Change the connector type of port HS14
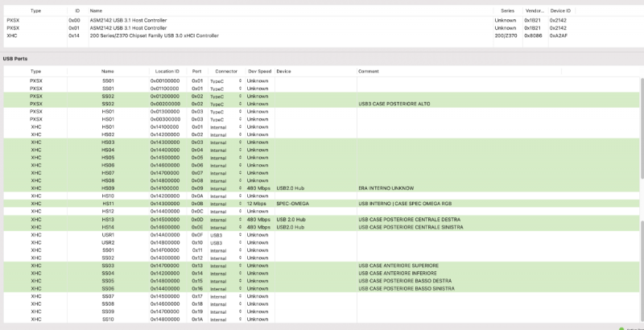 pyautogui.click(x=240, y=227)
